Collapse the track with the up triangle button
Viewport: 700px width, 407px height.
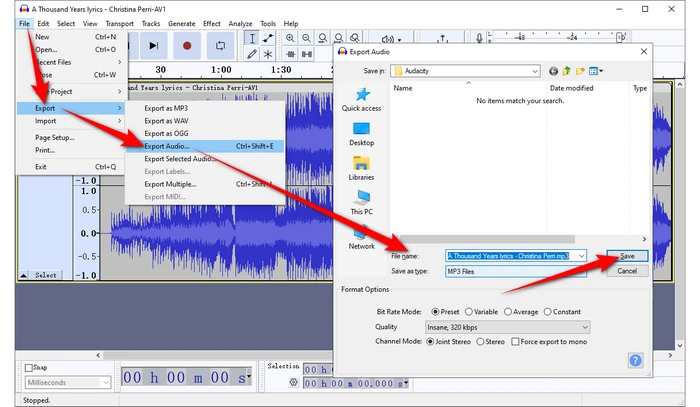(23, 275)
